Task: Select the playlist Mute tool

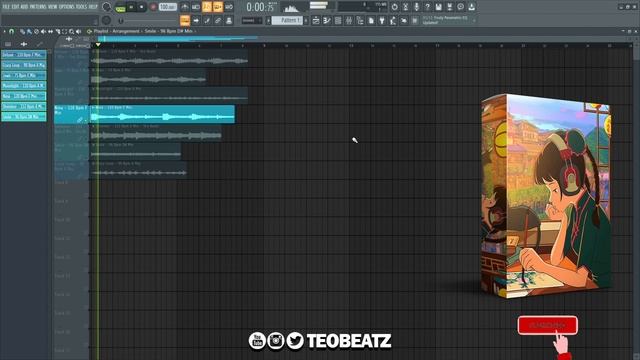Action: 43,31
